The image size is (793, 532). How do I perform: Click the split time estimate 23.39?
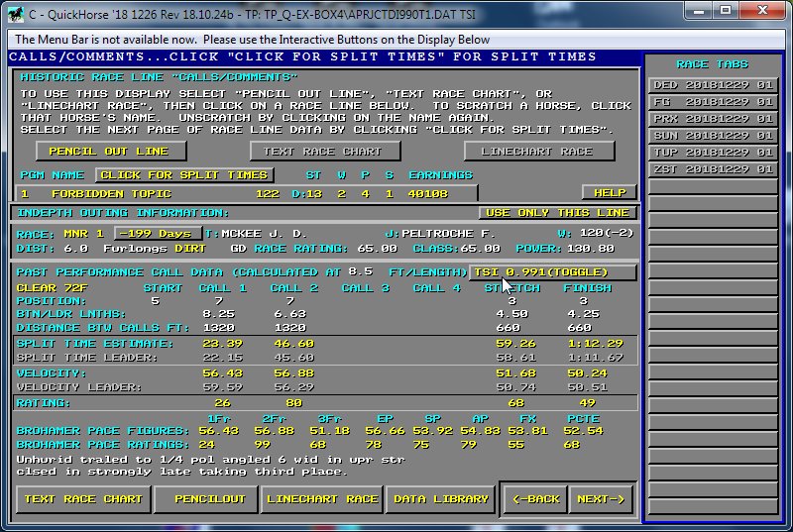pyautogui.click(x=222, y=344)
